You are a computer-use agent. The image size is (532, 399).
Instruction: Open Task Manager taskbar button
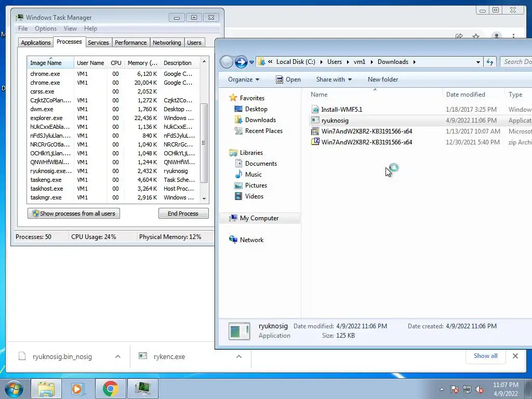[142, 389]
